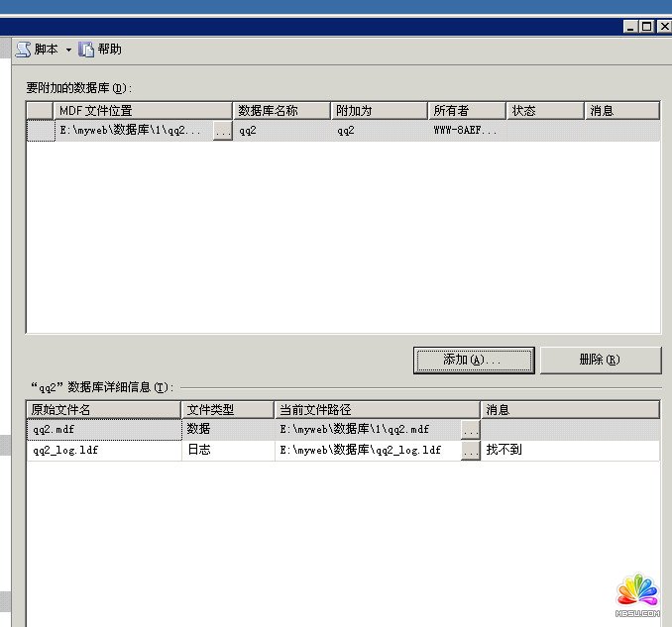Image resolution: width=672 pixels, height=627 pixels.
Task: Open the 帮助 help label
Action: coord(109,50)
